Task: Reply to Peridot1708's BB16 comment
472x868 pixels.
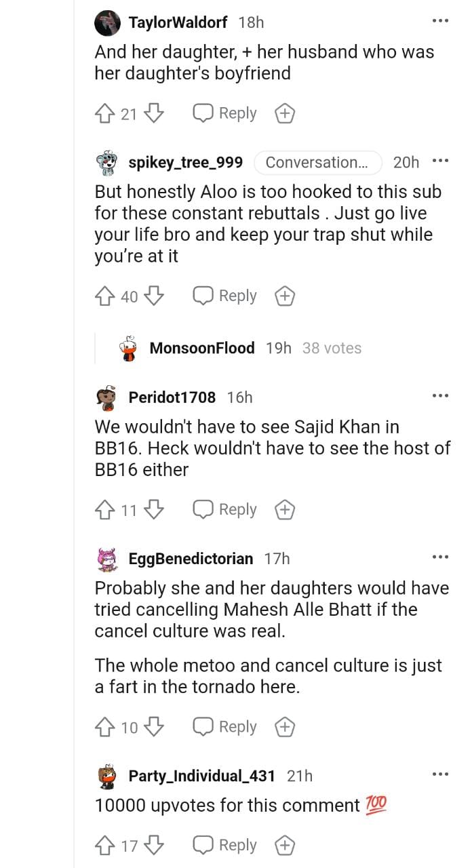Action: [226, 509]
